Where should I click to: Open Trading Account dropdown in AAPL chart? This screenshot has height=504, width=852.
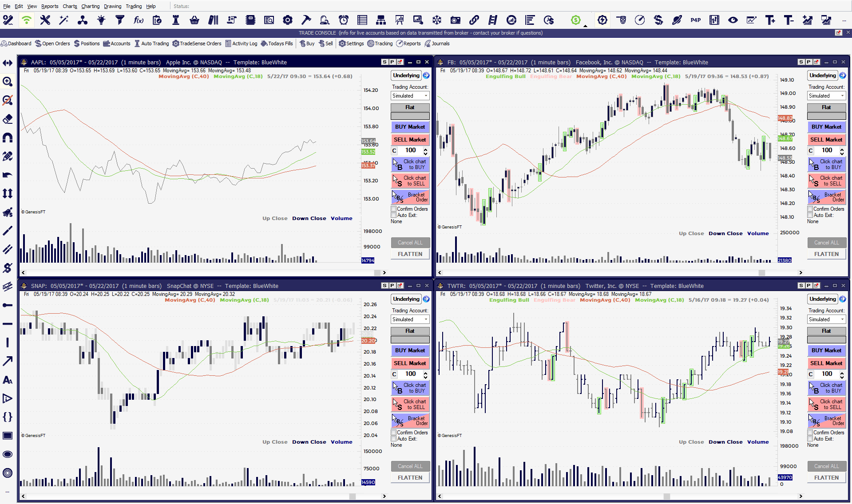click(x=410, y=96)
